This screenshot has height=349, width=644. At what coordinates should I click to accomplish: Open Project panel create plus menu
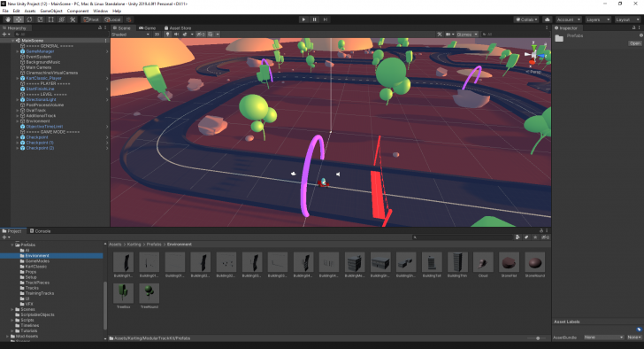tap(6, 237)
